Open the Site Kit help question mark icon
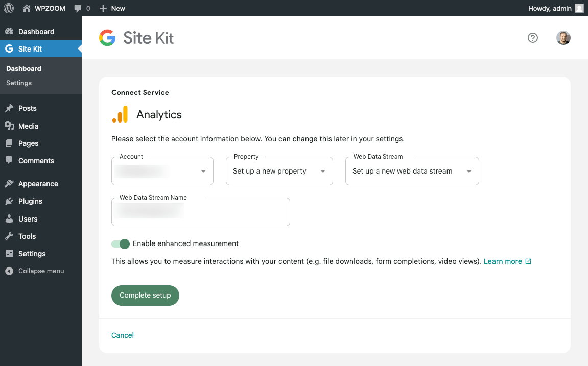The width and height of the screenshot is (588, 366). tap(532, 38)
